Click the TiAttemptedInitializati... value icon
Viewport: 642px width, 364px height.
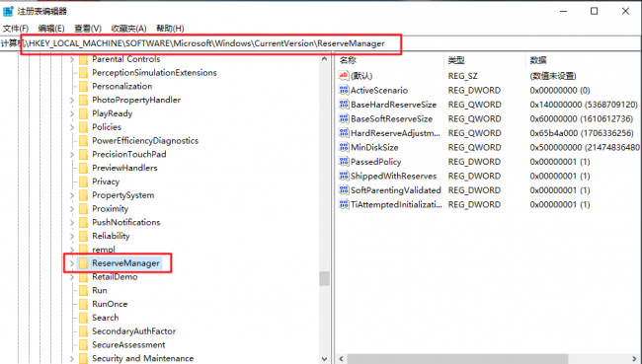click(x=344, y=204)
